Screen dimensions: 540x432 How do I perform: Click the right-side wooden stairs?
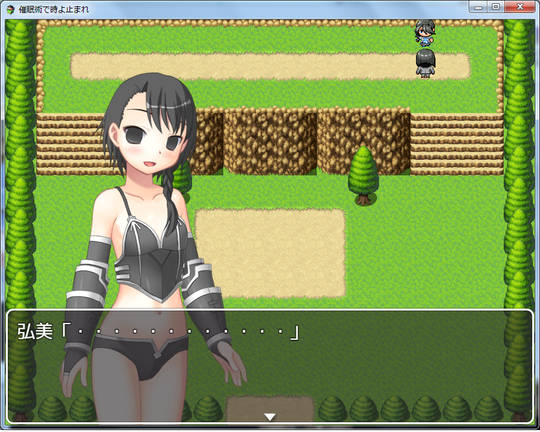[x=457, y=144]
